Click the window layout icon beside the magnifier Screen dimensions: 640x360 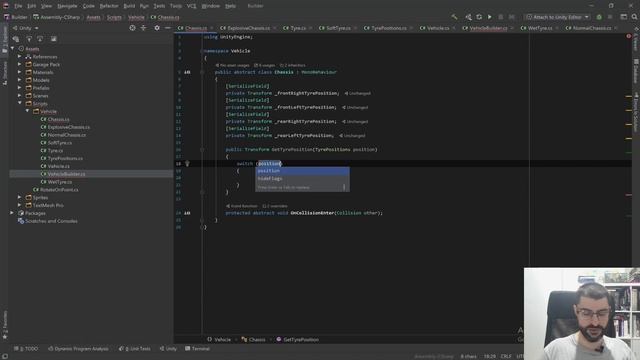(623, 17)
